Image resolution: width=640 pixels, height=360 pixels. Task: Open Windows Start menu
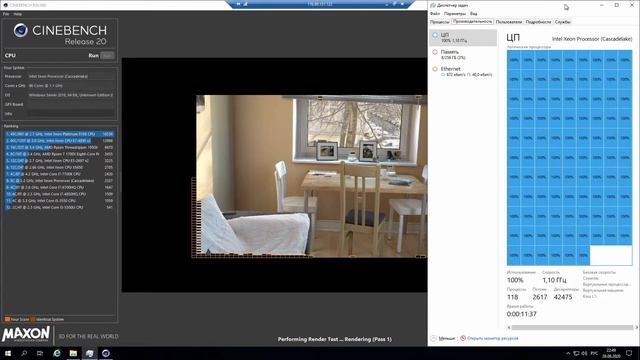pos(8,353)
